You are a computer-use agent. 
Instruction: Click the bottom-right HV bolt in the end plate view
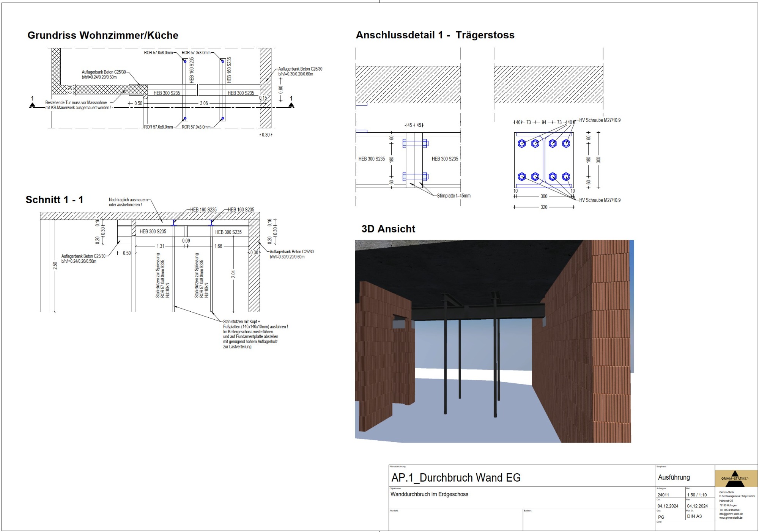click(x=566, y=176)
